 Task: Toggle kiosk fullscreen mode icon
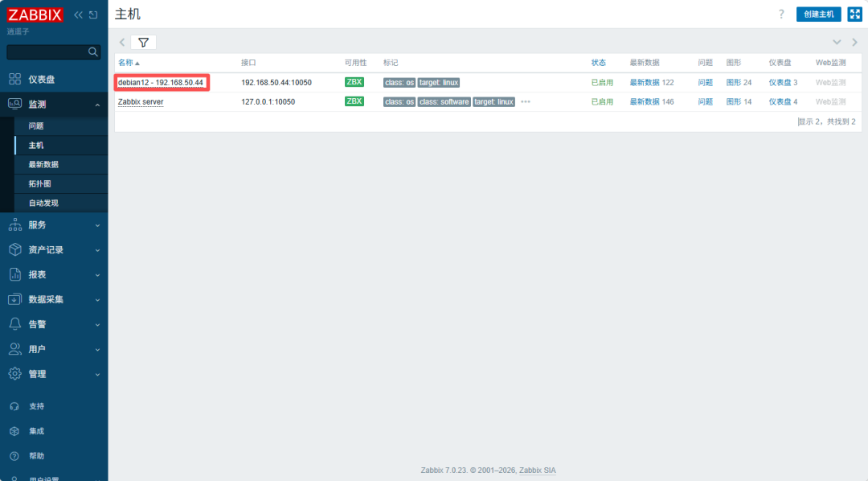click(854, 14)
